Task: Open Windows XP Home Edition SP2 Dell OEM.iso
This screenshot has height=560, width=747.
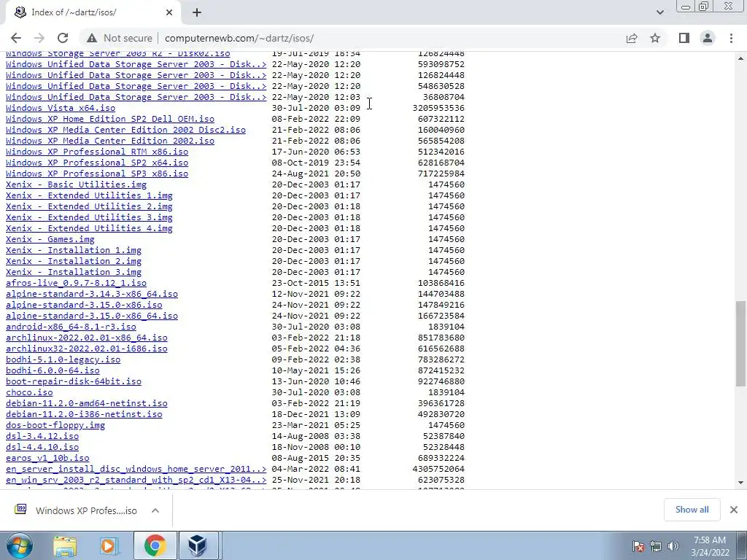Action: 110,119
